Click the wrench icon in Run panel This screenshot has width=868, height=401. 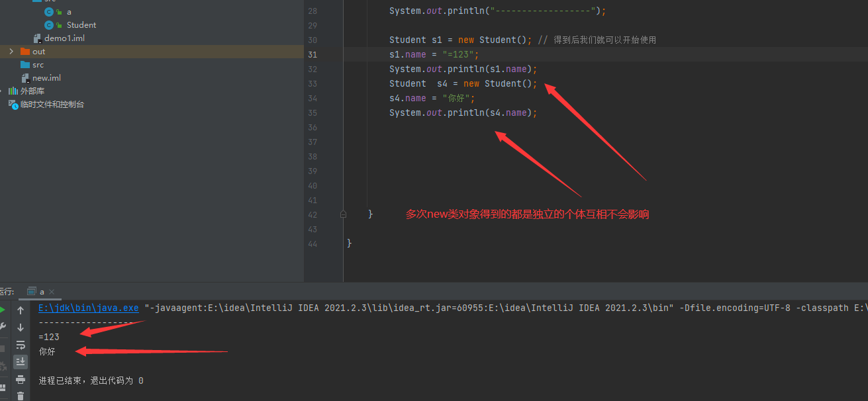(3, 327)
